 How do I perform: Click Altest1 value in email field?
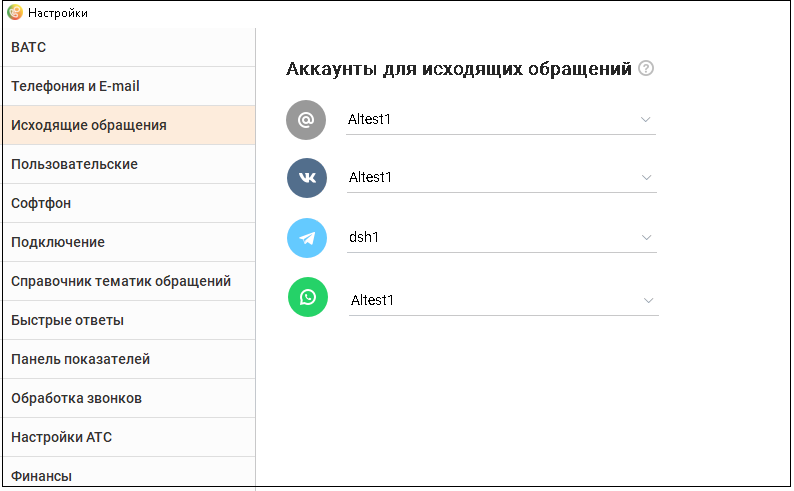369,119
